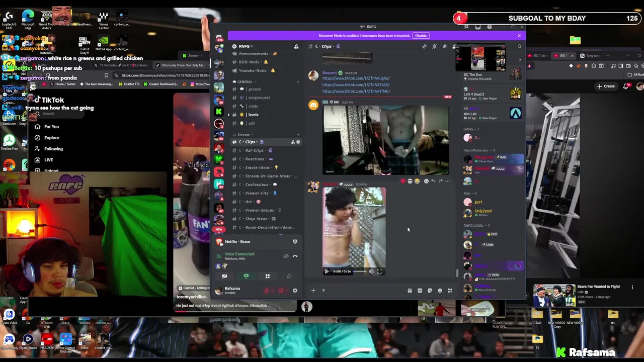This screenshot has width=644, height=362.
Task: Open the emoji picker in message bar
Action: point(440,291)
